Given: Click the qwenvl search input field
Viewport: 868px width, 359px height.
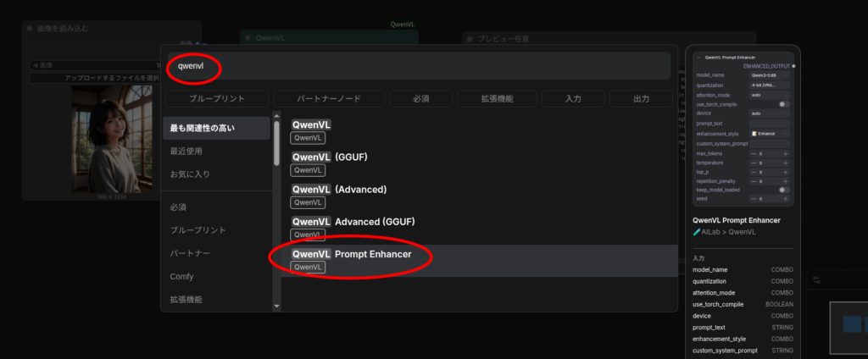Looking at the screenshot, I should point(415,66).
